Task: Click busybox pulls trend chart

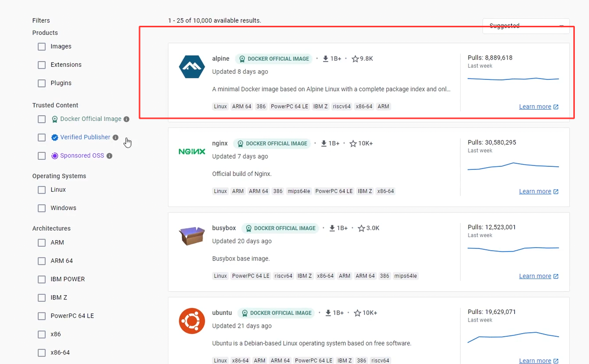Action: (513, 249)
